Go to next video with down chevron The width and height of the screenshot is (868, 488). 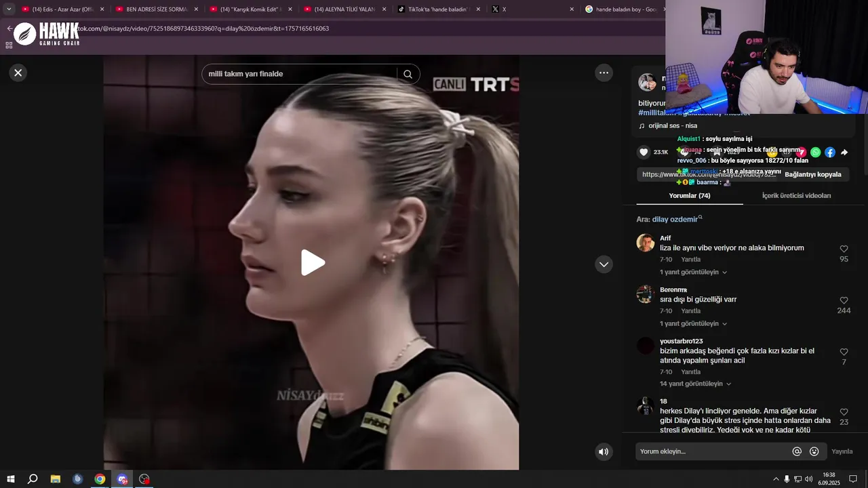(604, 264)
